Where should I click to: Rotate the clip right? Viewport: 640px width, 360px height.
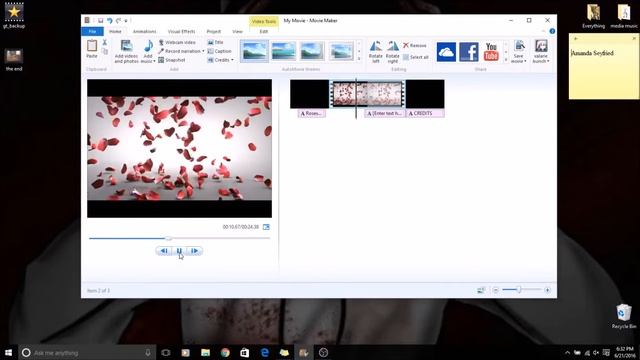pos(393,51)
